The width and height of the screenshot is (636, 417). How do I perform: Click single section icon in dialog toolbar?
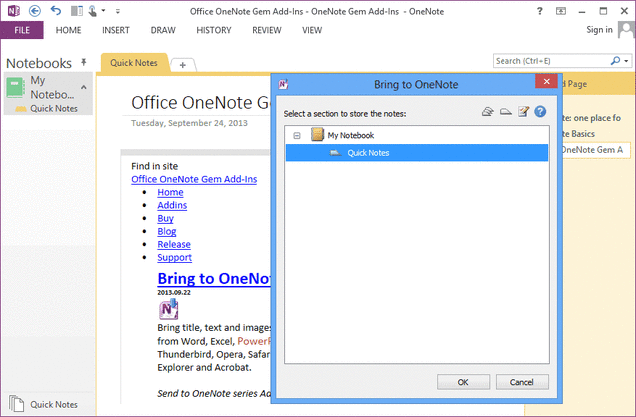coord(505,112)
